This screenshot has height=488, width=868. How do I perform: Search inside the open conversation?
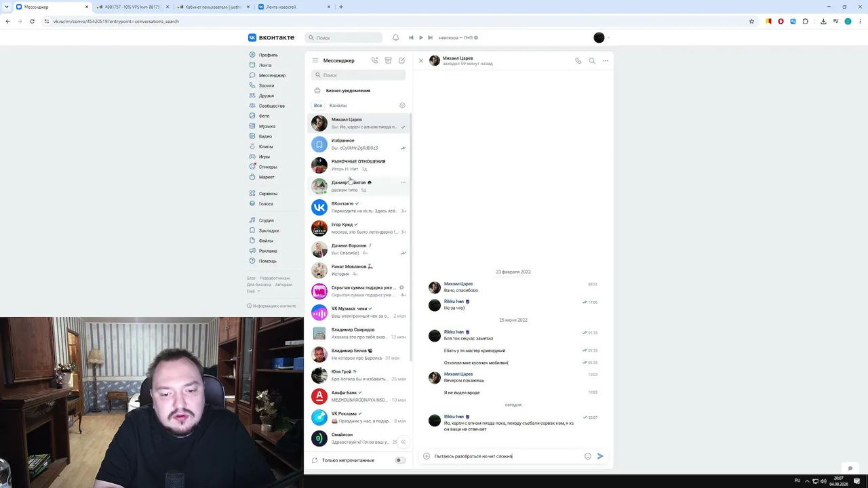pyautogui.click(x=592, y=61)
